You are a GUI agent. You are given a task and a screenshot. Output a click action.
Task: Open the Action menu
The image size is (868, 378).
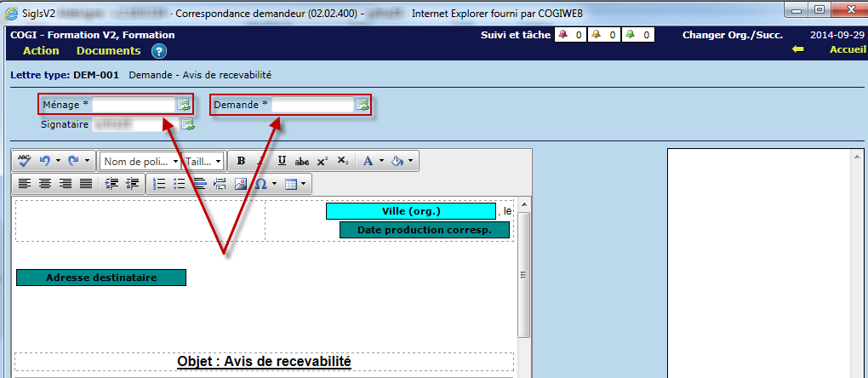41,51
